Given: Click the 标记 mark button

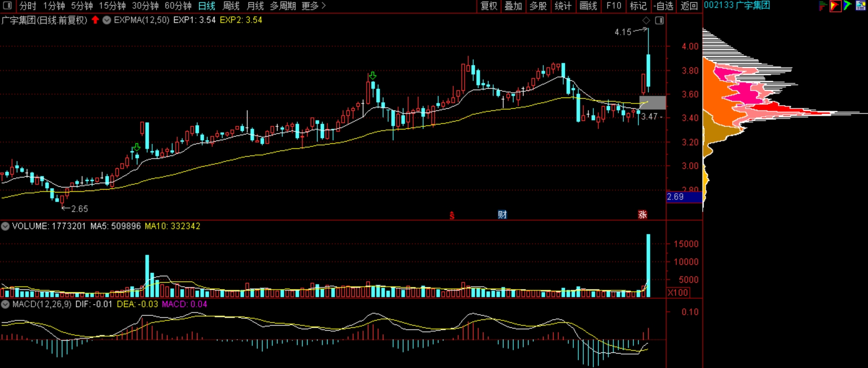Looking at the screenshot, I should 638,6.
